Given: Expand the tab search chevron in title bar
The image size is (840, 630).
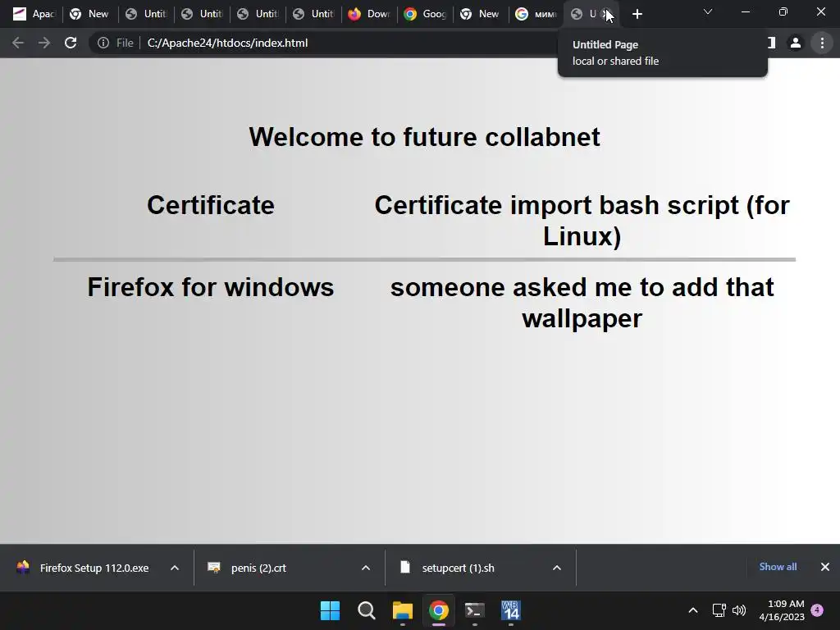Looking at the screenshot, I should click(x=708, y=11).
